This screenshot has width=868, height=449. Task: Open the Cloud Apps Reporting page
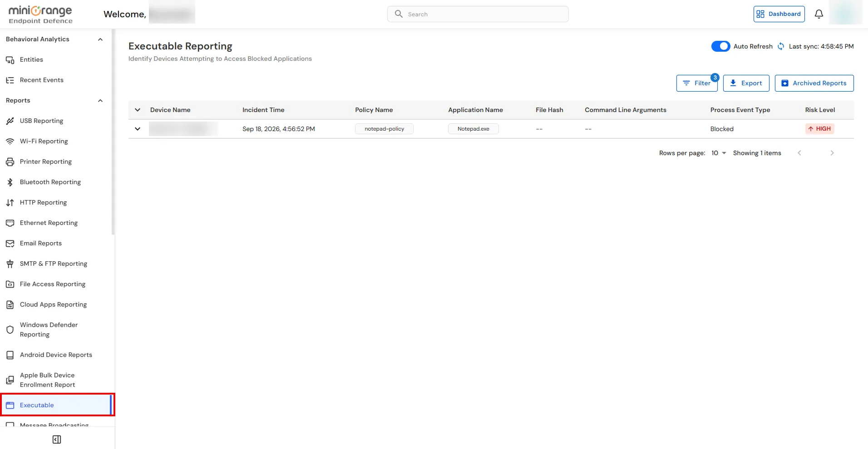53,305
